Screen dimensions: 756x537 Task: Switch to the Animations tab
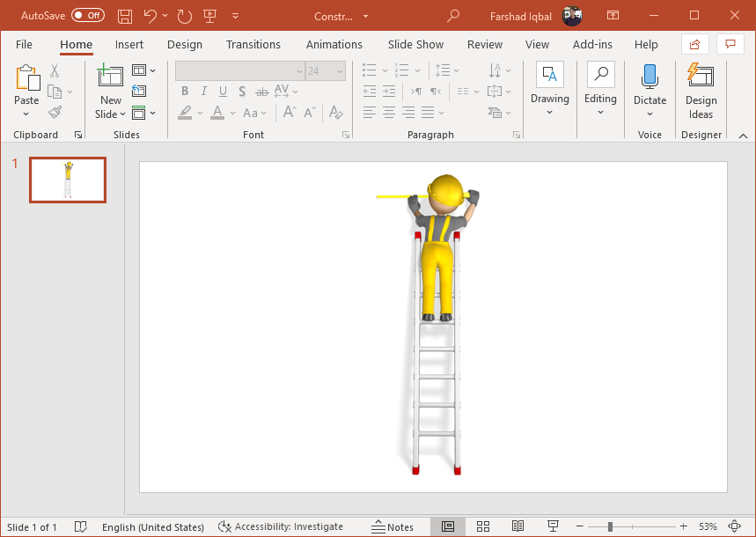point(334,45)
